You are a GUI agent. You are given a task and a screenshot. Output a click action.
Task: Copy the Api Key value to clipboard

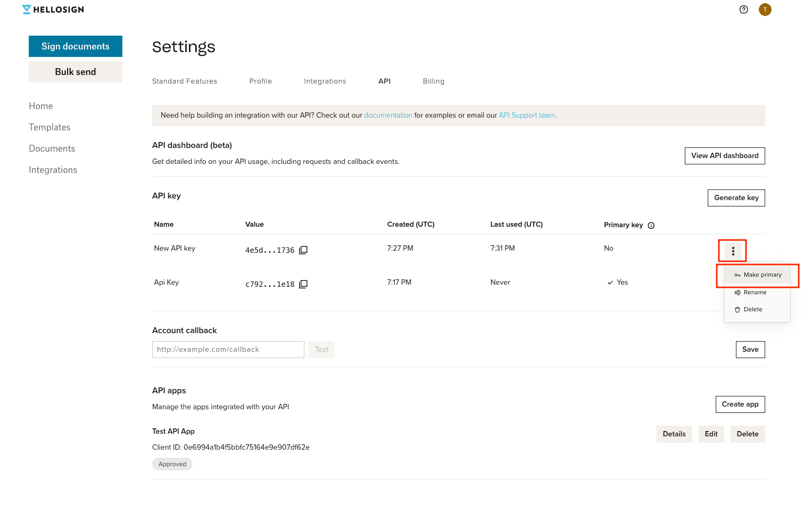click(x=303, y=284)
